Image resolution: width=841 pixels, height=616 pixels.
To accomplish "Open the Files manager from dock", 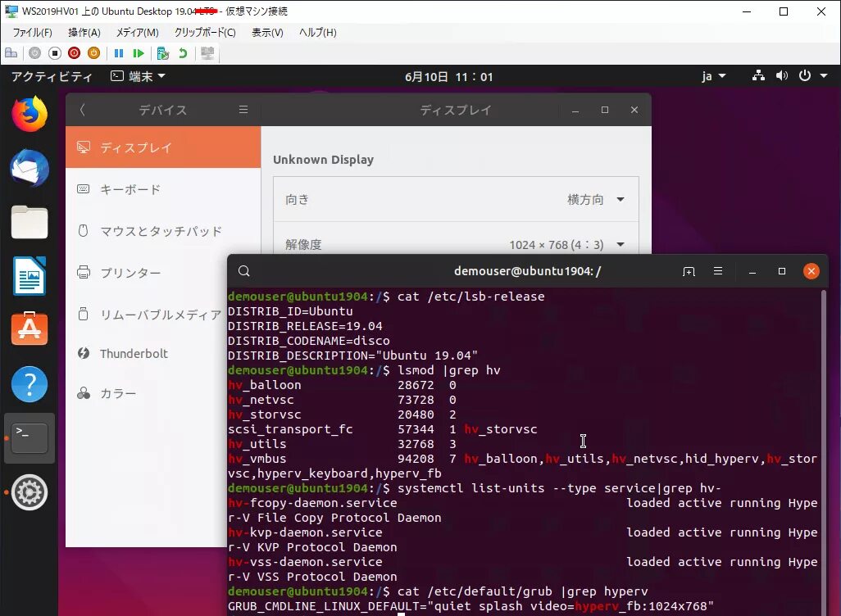I will [30, 222].
